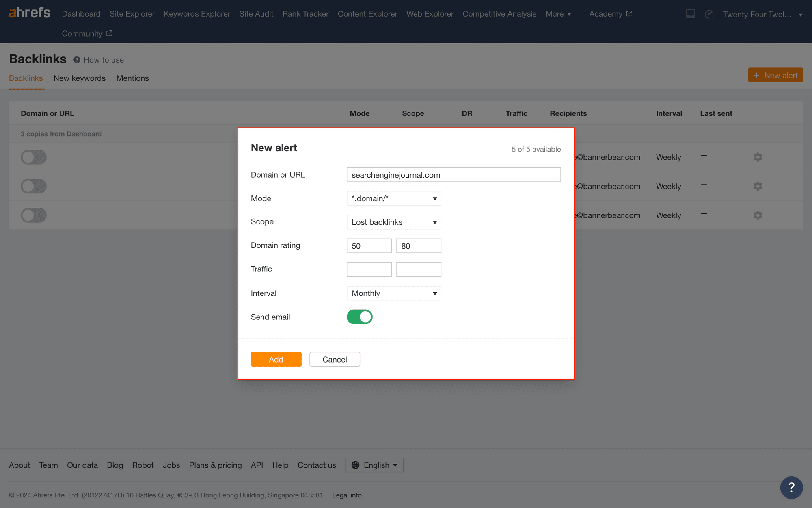
Task: Open the Help footer link
Action: click(280, 465)
